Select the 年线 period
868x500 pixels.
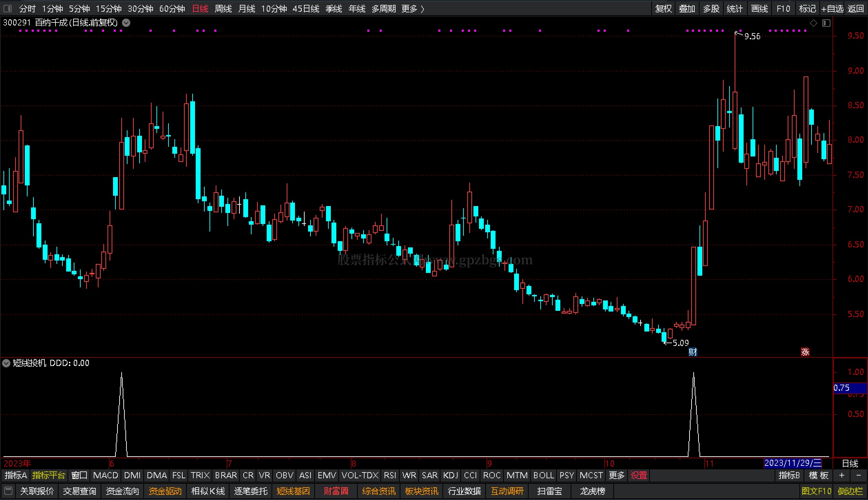click(357, 9)
